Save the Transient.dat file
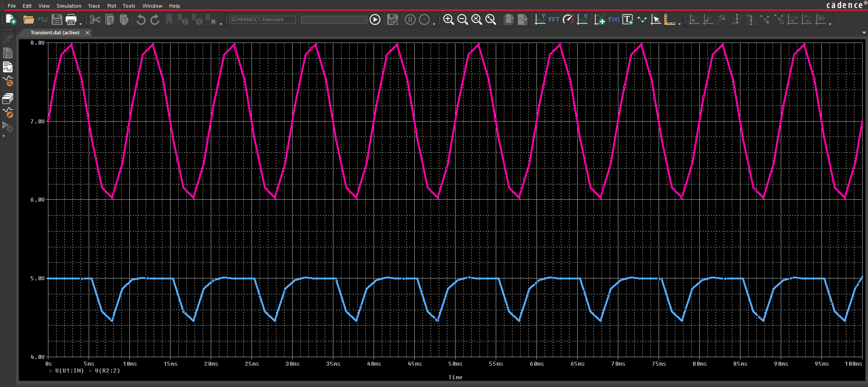 pyautogui.click(x=57, y=19)
